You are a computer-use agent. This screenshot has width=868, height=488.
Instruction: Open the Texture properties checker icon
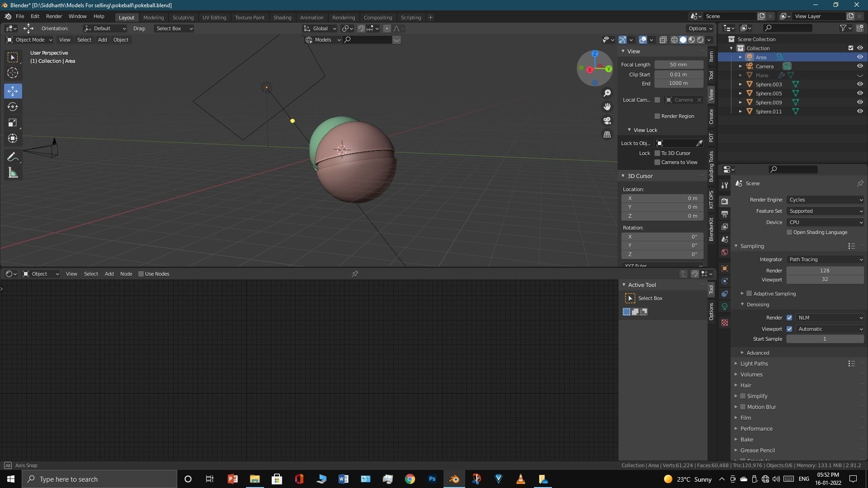(725, 323)
